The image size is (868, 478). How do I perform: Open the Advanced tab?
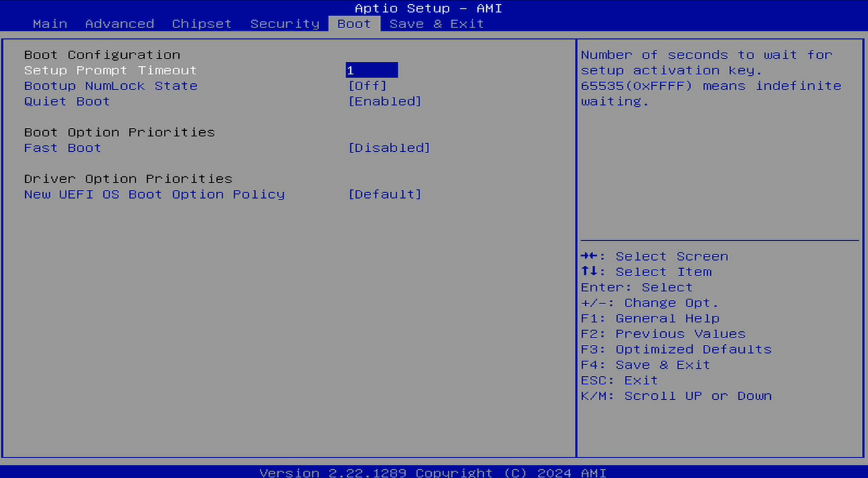click(x=119, y=24)
